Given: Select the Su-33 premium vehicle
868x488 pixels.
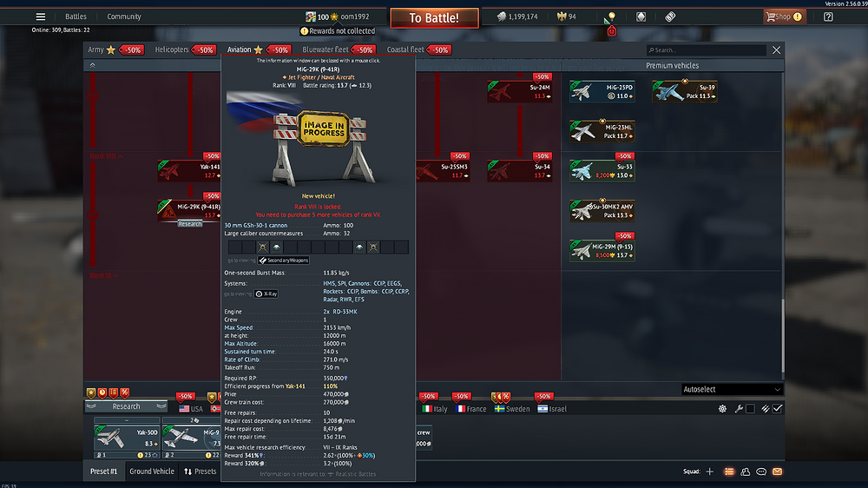Looking at the screenshot, I should coord(602,170).
